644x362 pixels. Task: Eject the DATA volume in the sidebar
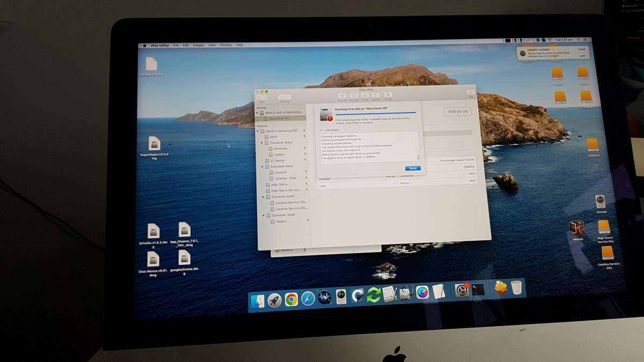pos(304,137)
